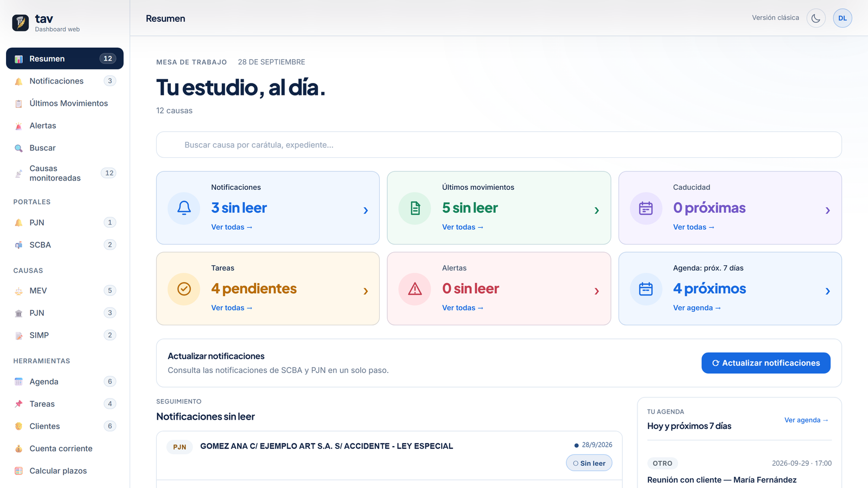The width and height of the screenshot is (868, 488).
Task: Open Reunión con cliente María Fernández event
Action: click(x=722, y=480)
